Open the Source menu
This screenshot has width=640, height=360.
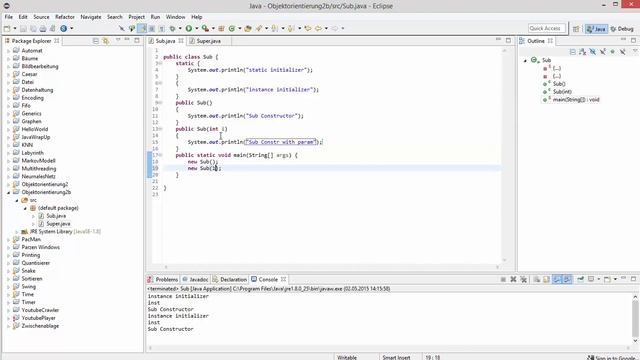(41, 17)
